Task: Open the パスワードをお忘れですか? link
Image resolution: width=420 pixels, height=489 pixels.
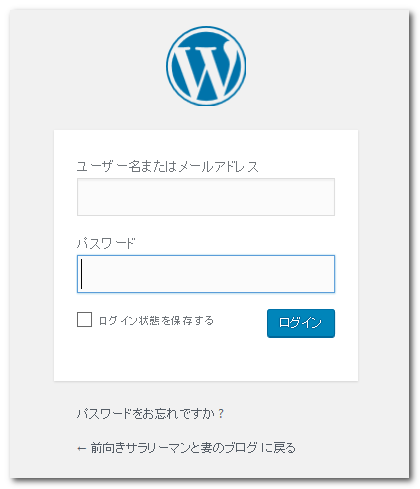Action: [x=150, y=414]
